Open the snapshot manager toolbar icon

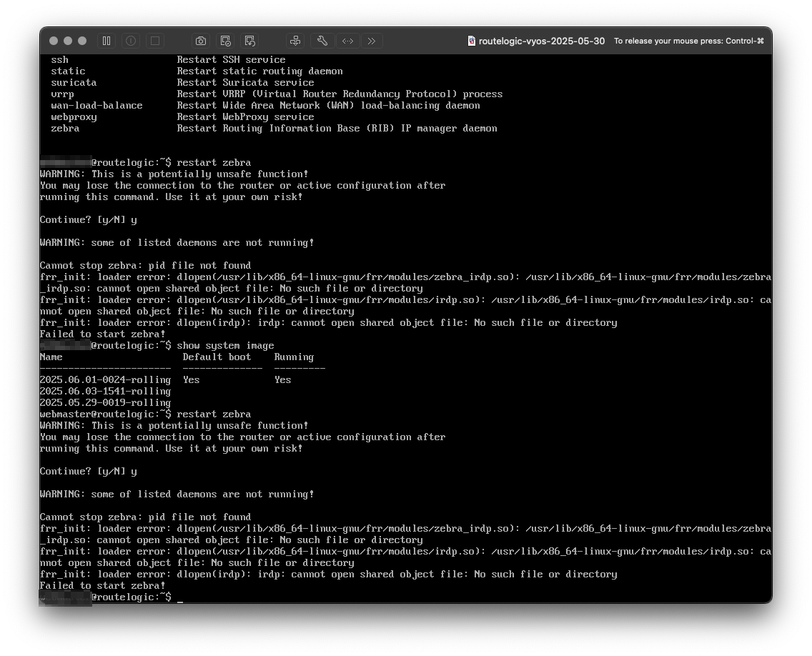(x=225, y=41)
